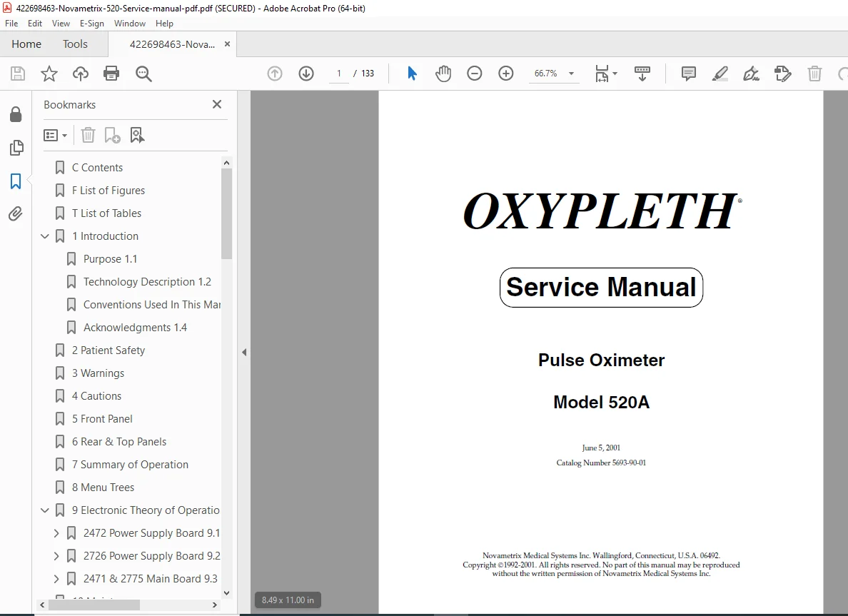Open the Edit menu
Screen dimensions: 848x616
click(34, 24)
